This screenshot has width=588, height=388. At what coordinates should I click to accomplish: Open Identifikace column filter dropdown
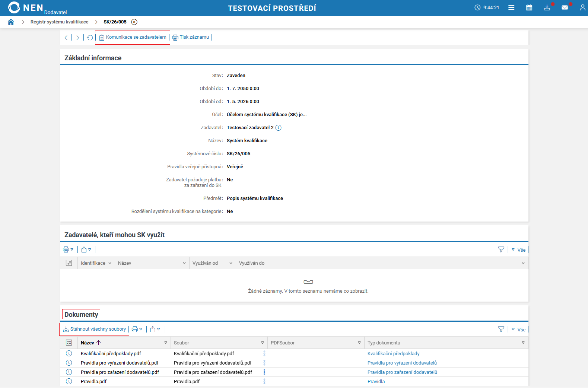110,263
